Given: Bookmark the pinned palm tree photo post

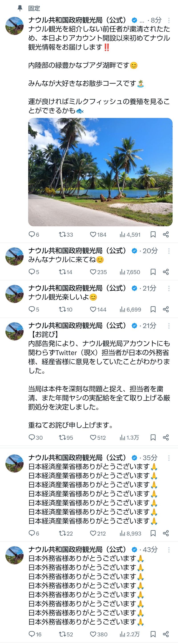Looking at the screenshot, I should point(153,234).
